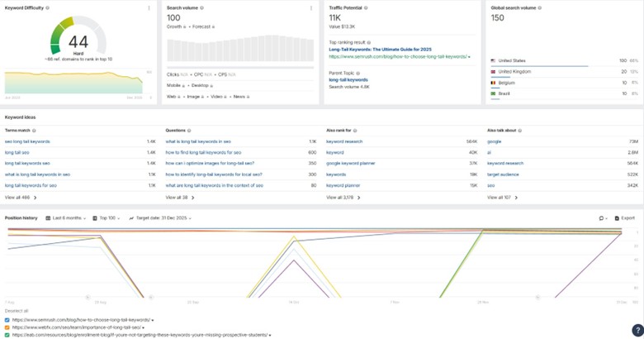Click the Global search volume info icon
The width and height of the screenshot is (644, 339).
tap(540, 8)
